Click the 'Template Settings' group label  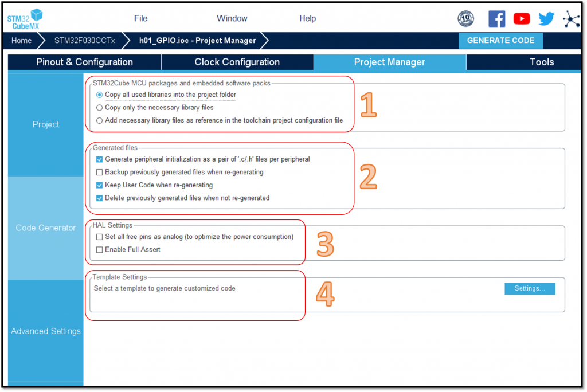[x=119, y=277]
